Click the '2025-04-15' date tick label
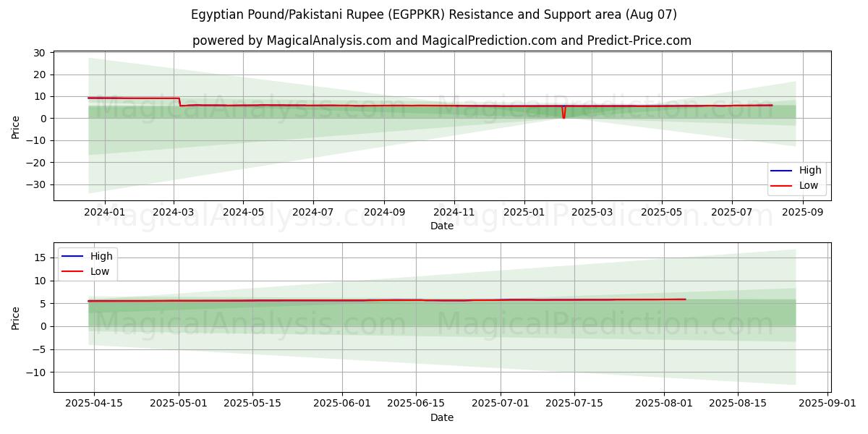Screen dimensions: 868x434 [95, 404]
